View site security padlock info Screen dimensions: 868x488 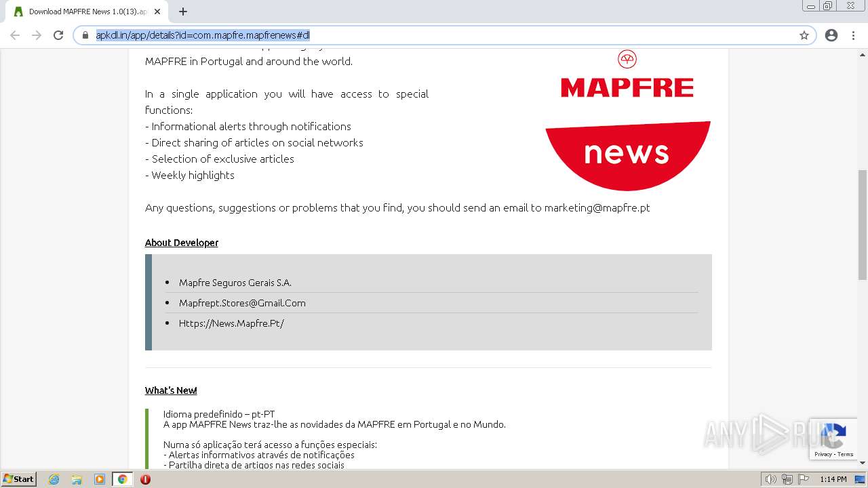pos(85,35)
